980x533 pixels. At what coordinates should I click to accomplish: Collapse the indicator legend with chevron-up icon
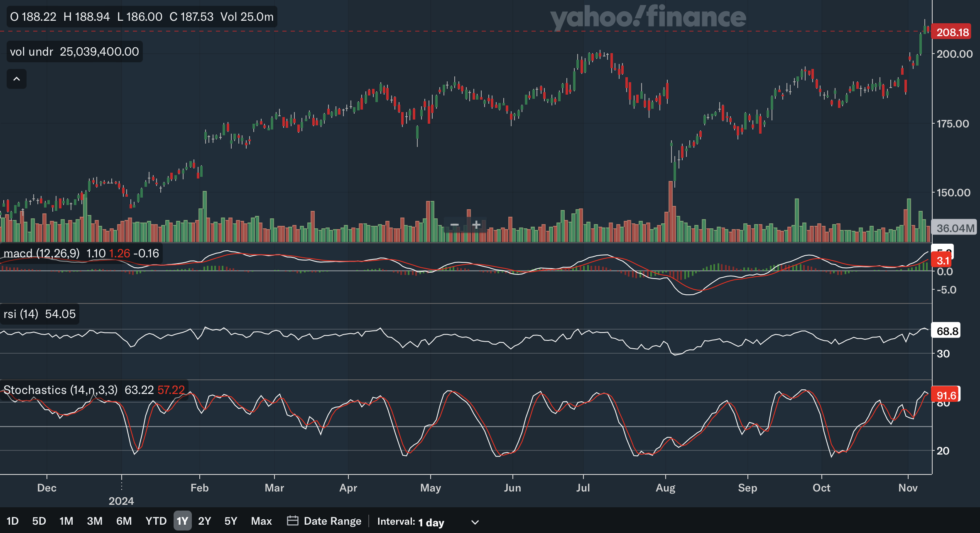click(17, 79)
